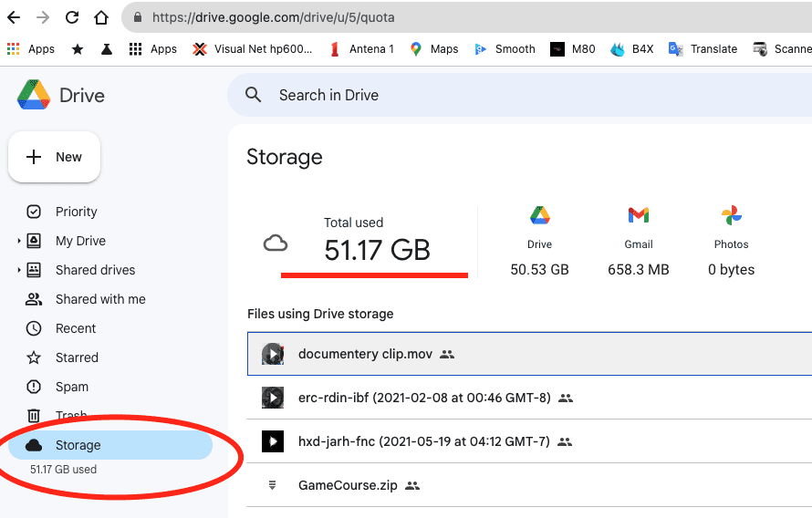Focus the address bar showing drive.google.com URL
The width and height of the screenshot is (812, 518).
pos(466,17)
